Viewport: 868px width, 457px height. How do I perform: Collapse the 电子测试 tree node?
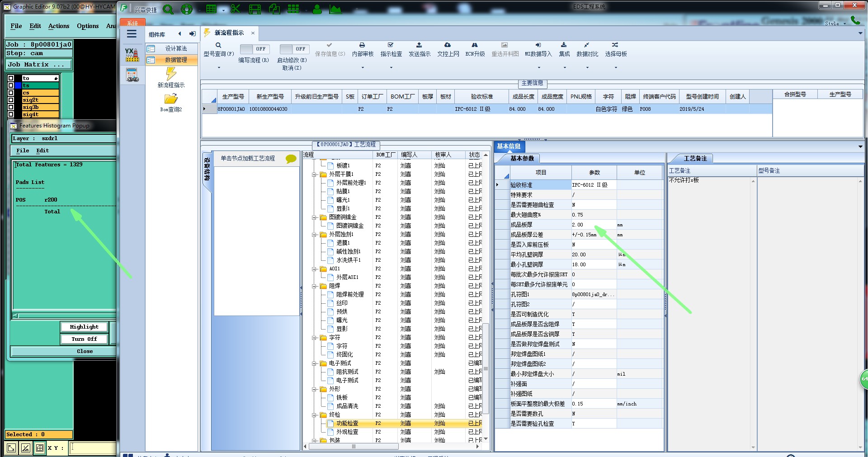pyautogui.click(x=314, y=363)
